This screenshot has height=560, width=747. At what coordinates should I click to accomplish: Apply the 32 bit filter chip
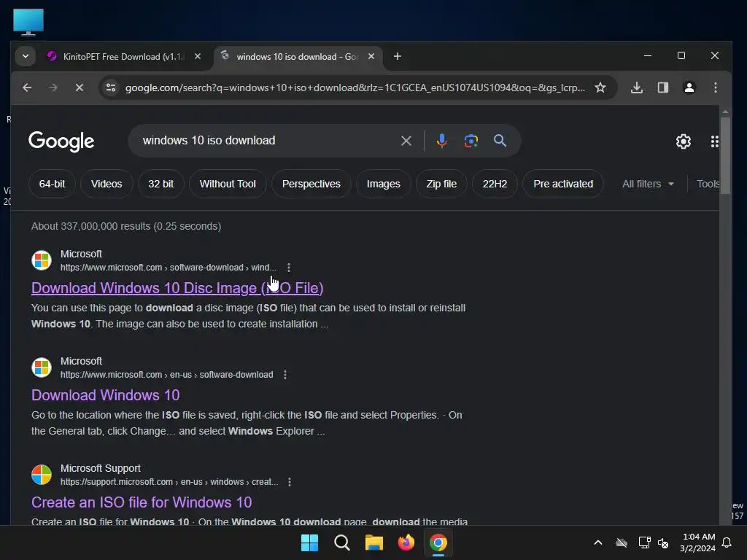point(160,184)
